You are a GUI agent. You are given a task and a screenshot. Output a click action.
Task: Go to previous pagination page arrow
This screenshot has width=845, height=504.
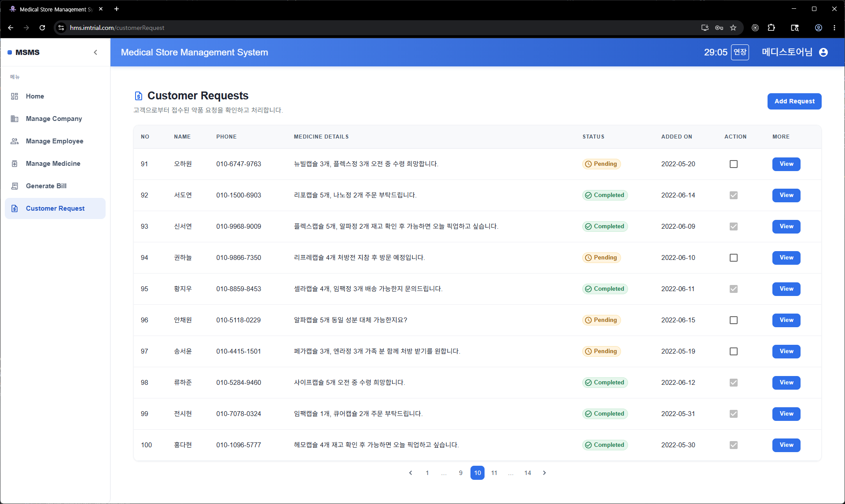click(411, 473)
